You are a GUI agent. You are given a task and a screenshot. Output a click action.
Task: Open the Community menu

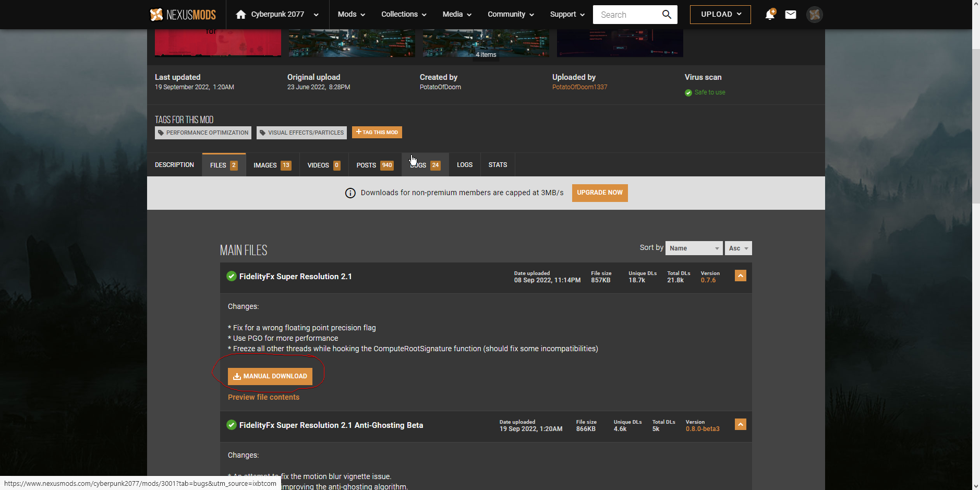pyautogui.click(x=511, y=15)
